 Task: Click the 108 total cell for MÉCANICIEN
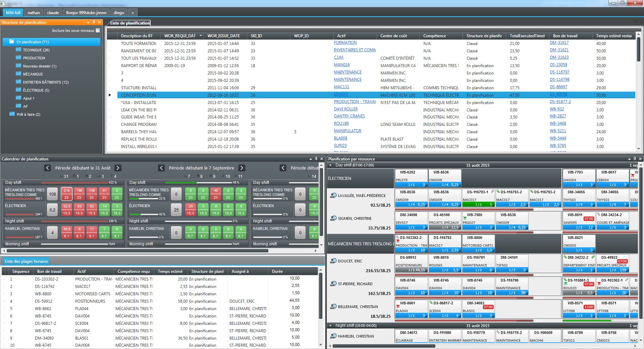click(52, 194)
